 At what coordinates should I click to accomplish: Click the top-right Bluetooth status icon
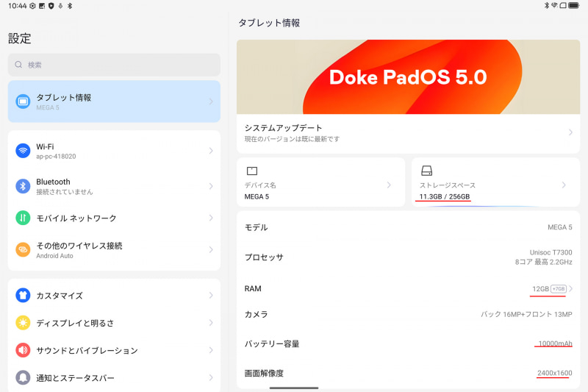(x=547, y=6)
